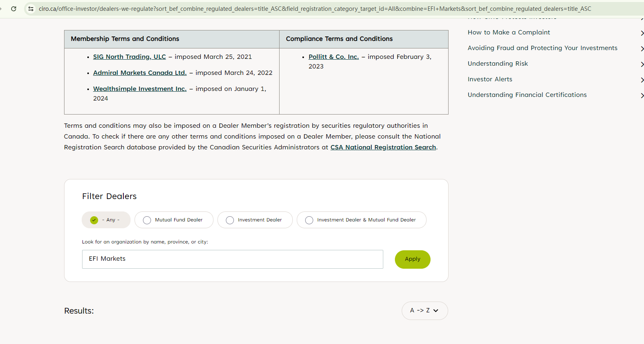Click chevron beside Avoiding Fraud and Protecting Investments
Viewport: 644px width, 344px height.
click(x=642, y=48)
